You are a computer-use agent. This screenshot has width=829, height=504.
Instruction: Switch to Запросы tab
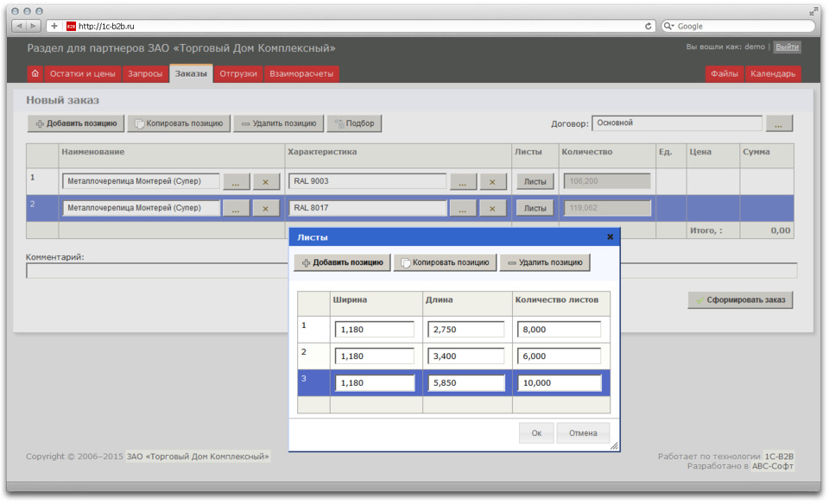tap(145, 73)
